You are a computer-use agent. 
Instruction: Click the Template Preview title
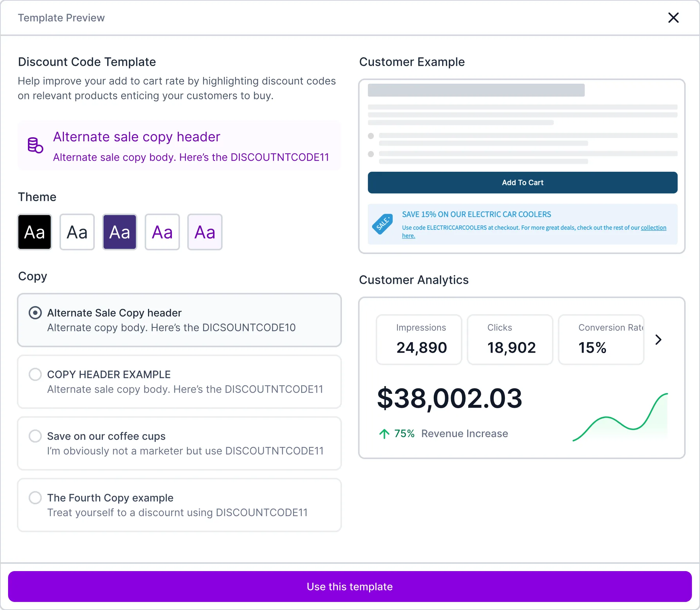[x=61, y=18]
